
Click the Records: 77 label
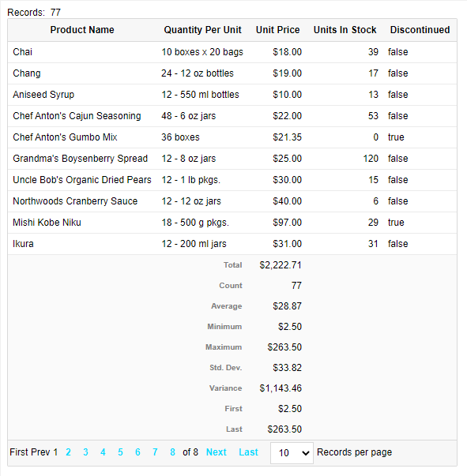34,13
